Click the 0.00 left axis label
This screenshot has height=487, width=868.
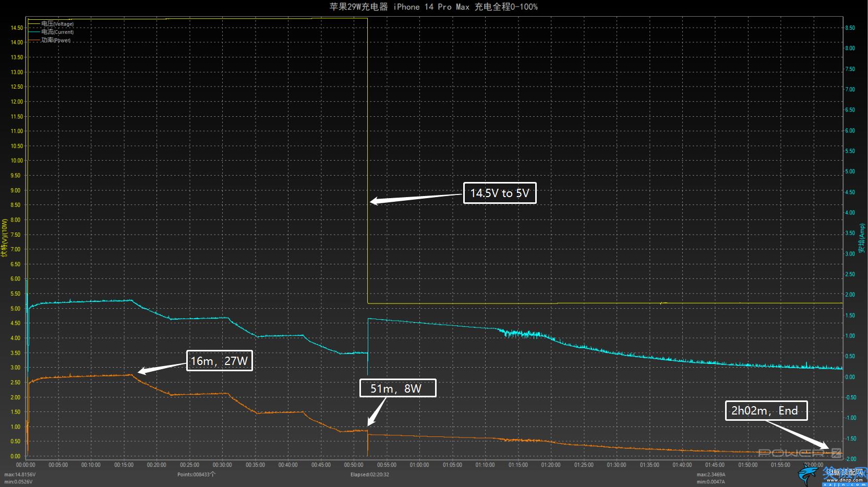(16, 456)
